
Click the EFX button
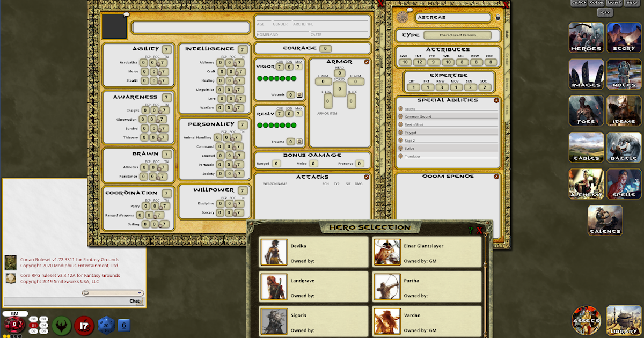click(605, 12)
